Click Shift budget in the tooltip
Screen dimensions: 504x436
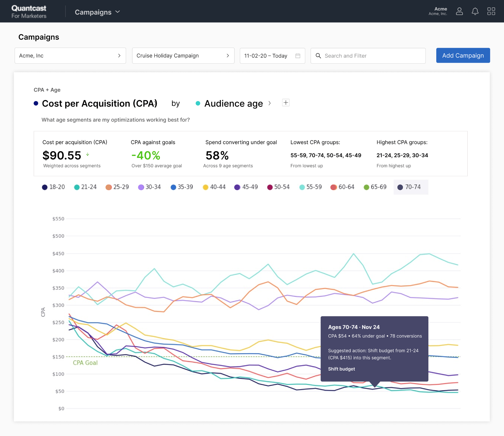tap(341, 369)
